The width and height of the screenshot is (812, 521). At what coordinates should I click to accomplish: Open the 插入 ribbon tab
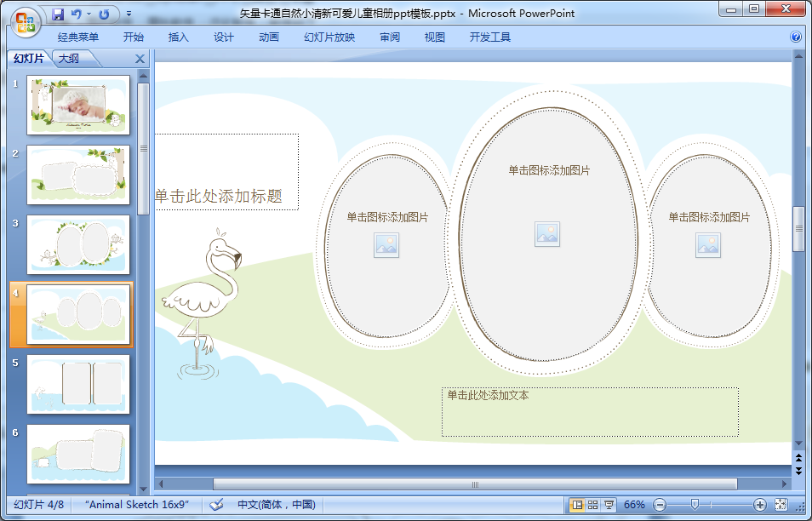[179, 37]
